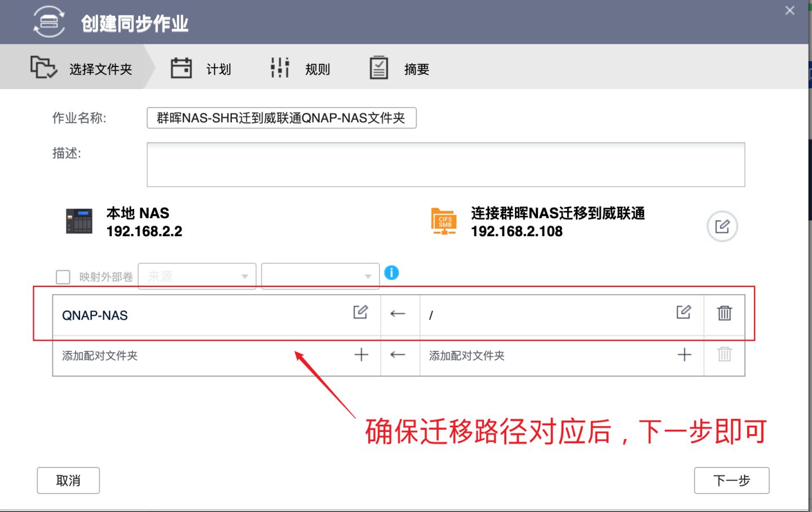Click inside the 描述 text area
812x512 pixels.
445,164
